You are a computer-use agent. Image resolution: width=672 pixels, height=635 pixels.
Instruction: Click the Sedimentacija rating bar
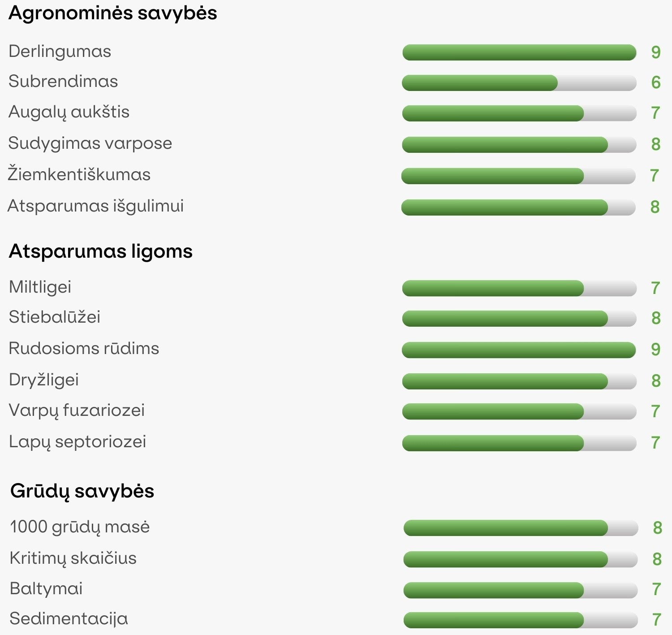(x=521, y=620)
